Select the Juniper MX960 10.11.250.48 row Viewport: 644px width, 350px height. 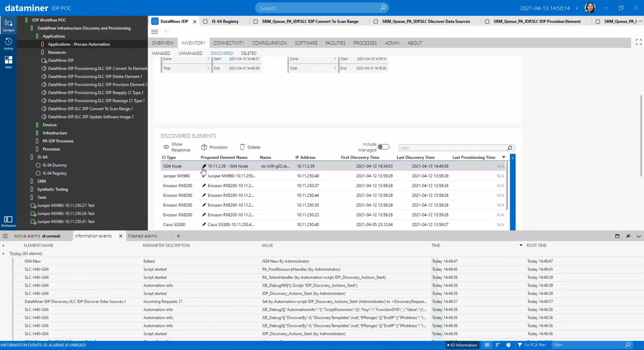pos(333,176)
